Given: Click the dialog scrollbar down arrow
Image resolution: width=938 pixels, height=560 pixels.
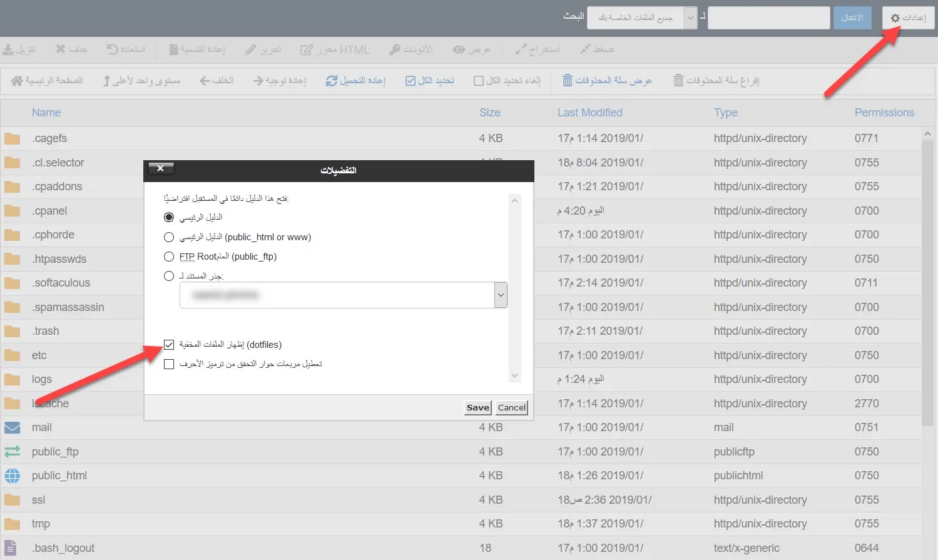Looking at the screenshot, I should [x=515, y=376].
